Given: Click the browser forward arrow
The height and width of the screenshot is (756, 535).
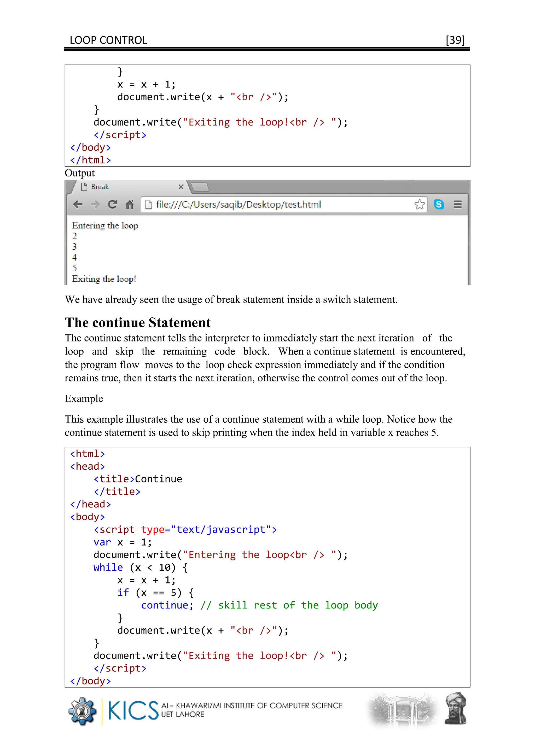Looking at the screenshot, I should pos(95,204).
